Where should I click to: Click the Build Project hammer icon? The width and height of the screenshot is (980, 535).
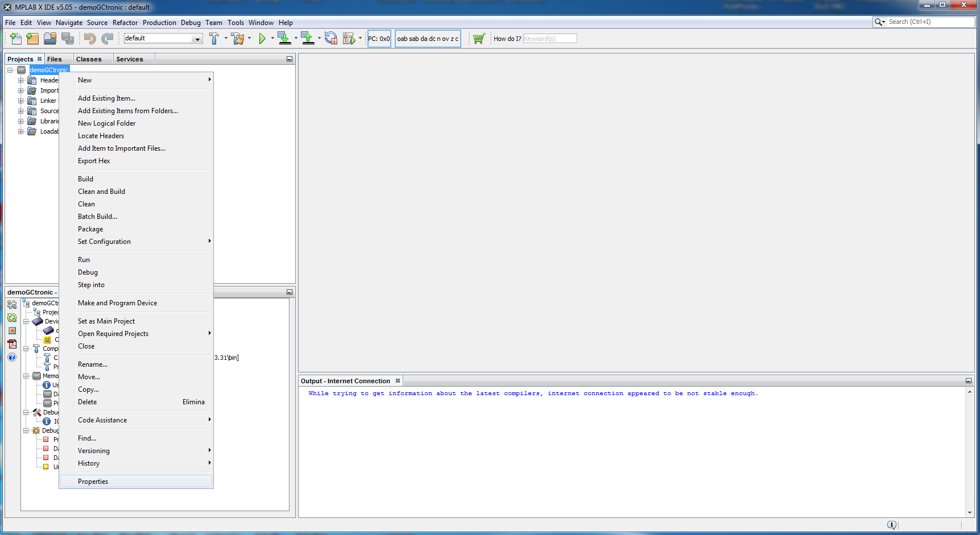pos(214,39)
